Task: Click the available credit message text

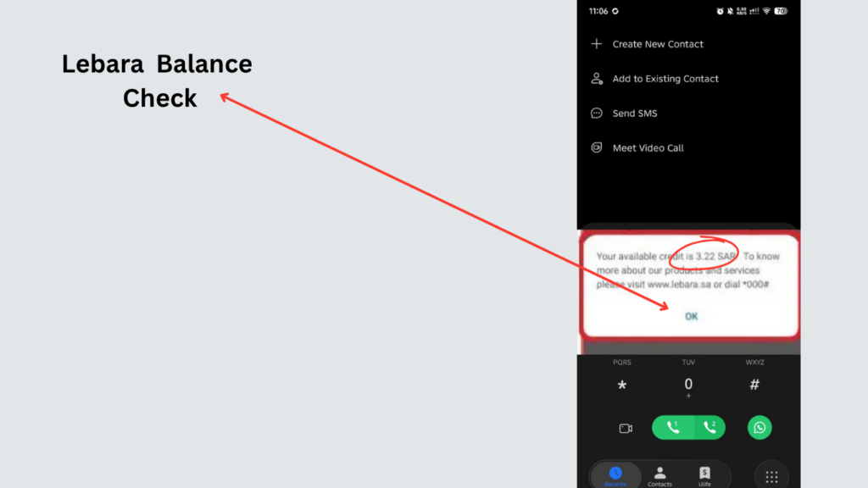Action: [688, 270]
